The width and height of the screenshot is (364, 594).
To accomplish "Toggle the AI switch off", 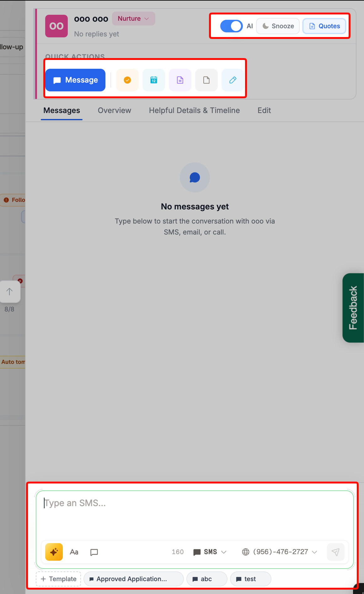I will point(231,26).
